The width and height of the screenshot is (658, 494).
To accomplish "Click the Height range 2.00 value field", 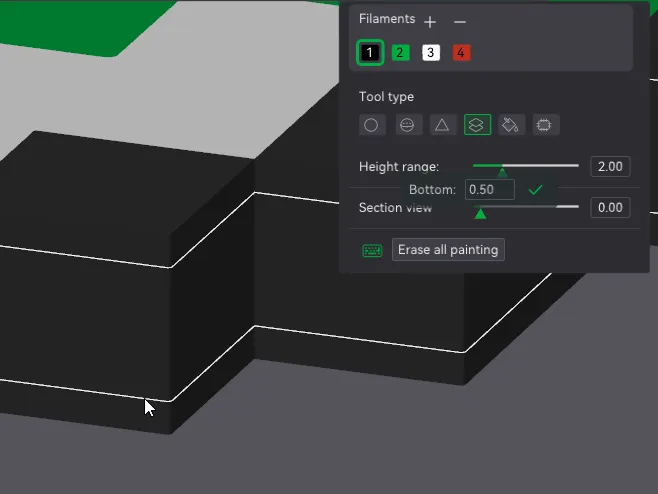I will (610, 167).
